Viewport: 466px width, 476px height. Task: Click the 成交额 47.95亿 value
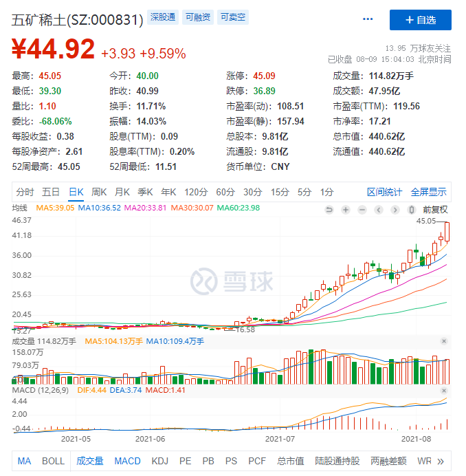tap(384, 91)
